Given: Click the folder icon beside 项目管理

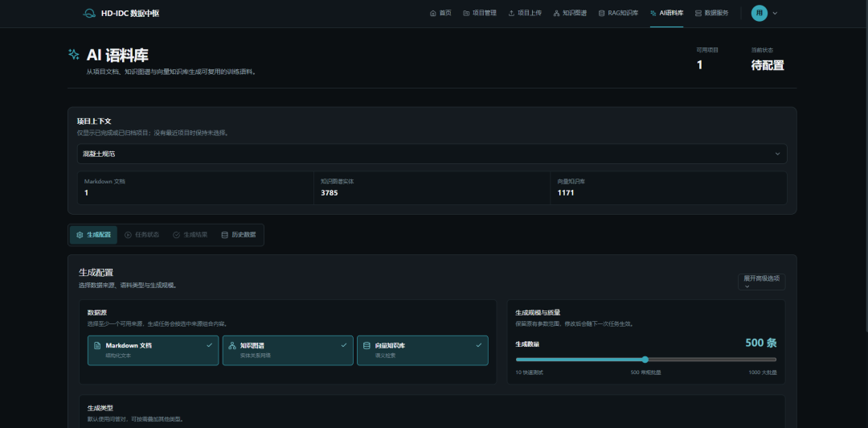Looking at the screenshot, I should pyautogui.click(x=466, y=14).
